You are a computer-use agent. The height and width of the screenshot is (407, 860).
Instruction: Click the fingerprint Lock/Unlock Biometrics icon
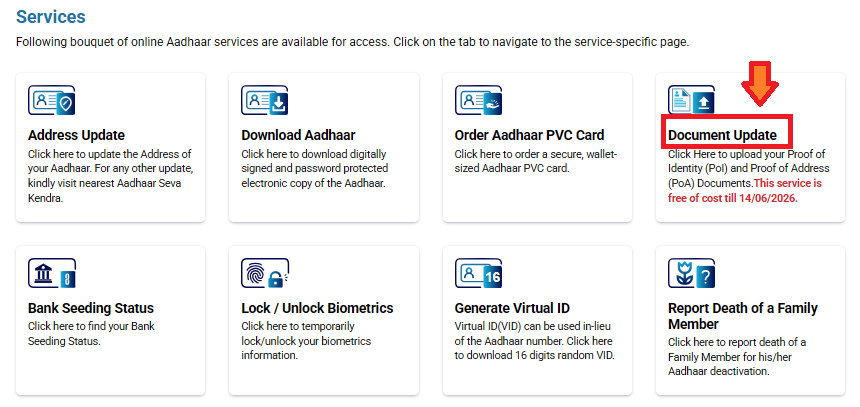point(265,275)
